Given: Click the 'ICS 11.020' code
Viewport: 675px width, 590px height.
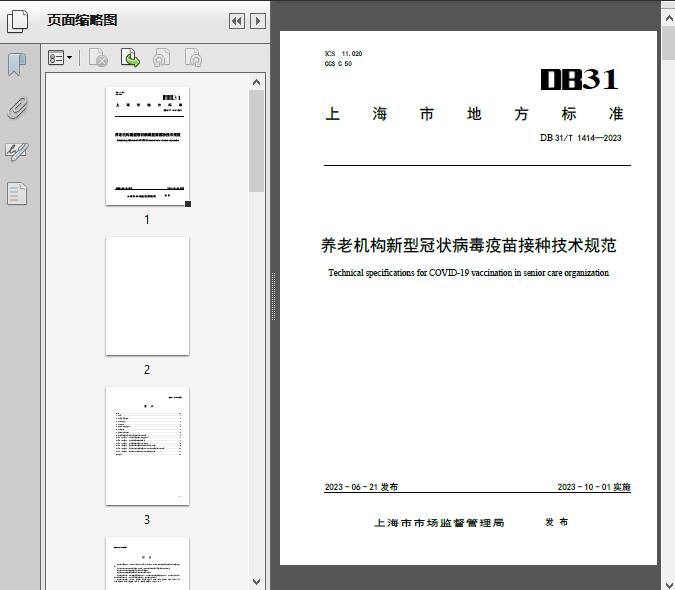Looking at the screenshot, I should click(344, 54).
